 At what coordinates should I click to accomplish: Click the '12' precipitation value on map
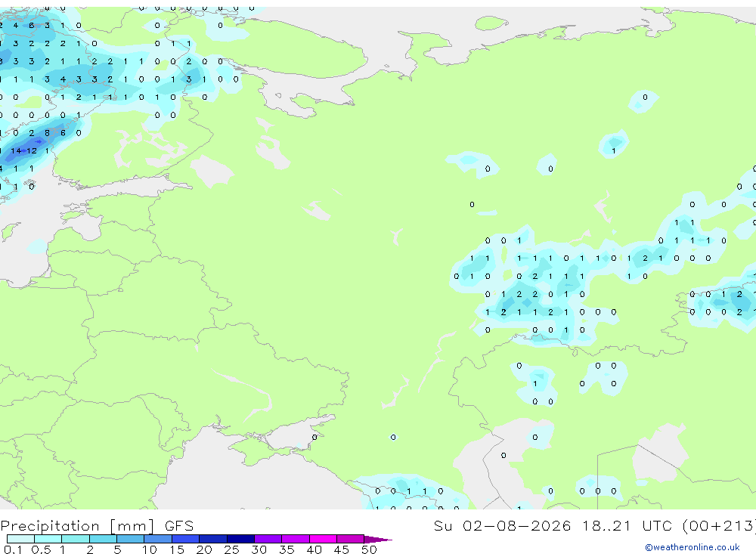(x=32, y=151)
